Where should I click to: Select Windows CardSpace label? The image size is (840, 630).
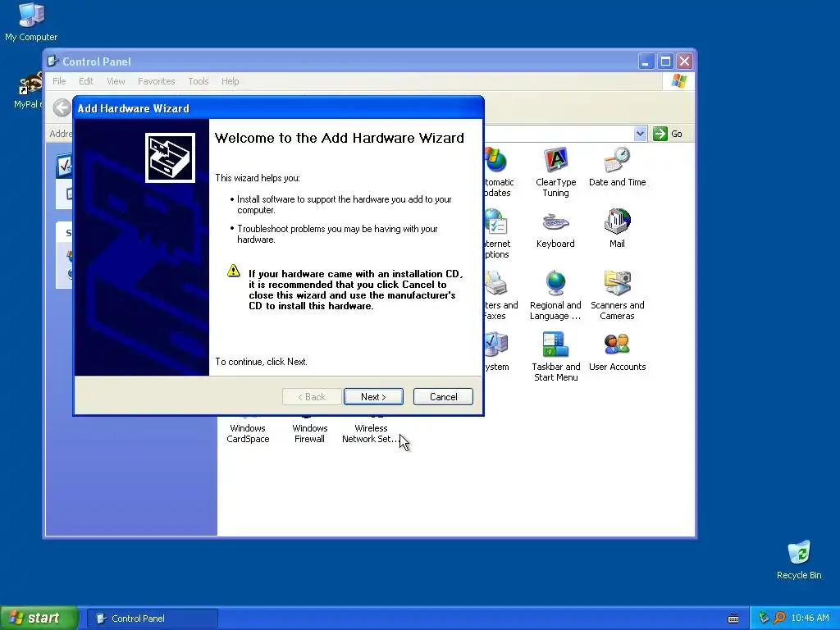(248, 433)
